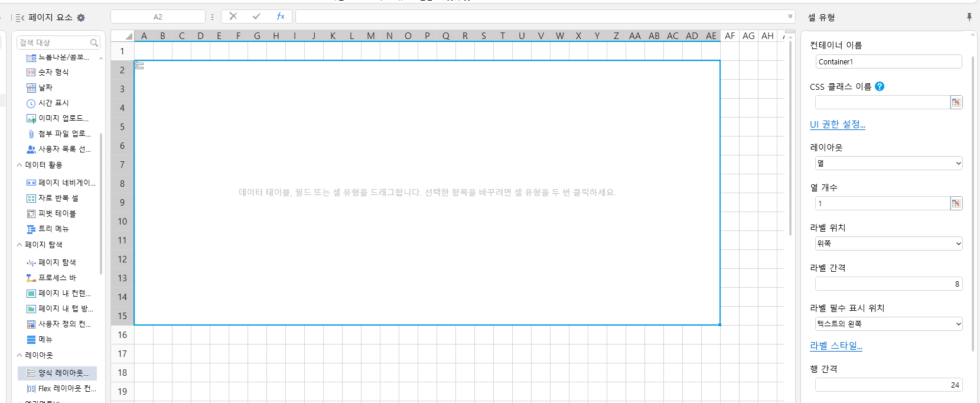Image resolution: width=980 pixels, height=403 pixels.
Task: Select the 양식 레이아웃 icon
Action: tap(31, 373)
